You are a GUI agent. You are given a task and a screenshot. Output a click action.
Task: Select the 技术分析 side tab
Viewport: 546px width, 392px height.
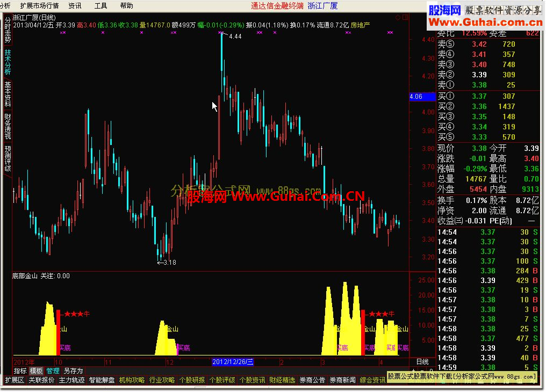click(x=8, y=62)
